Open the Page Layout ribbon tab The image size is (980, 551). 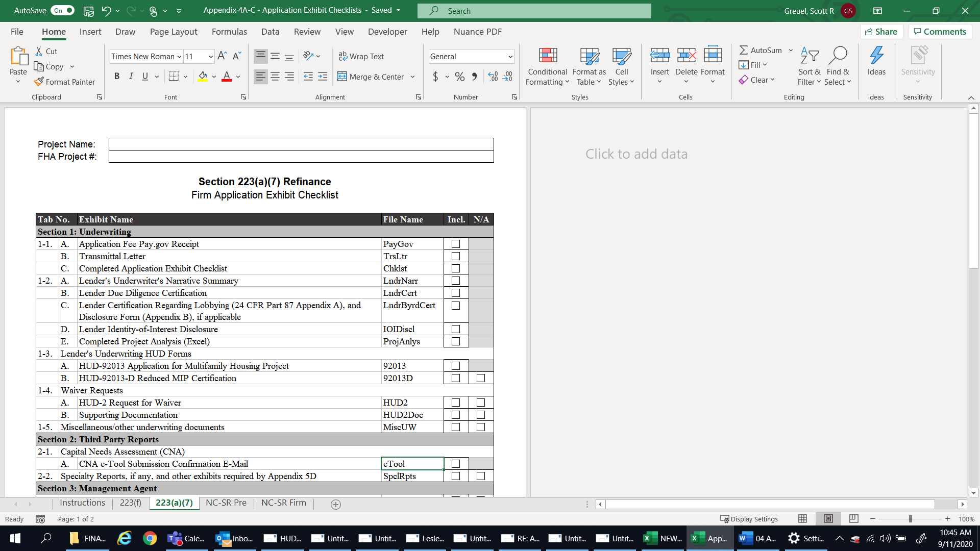(173, 32)
